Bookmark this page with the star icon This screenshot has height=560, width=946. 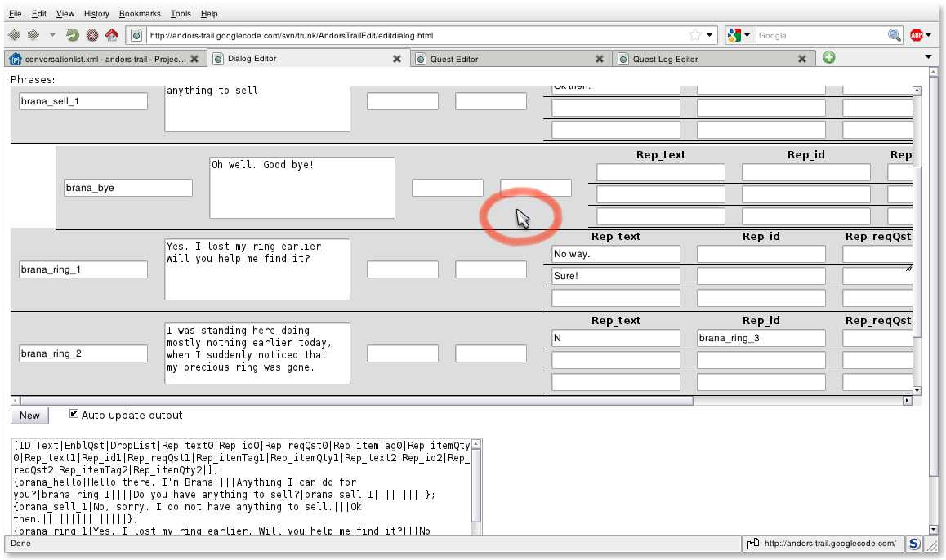694,35
